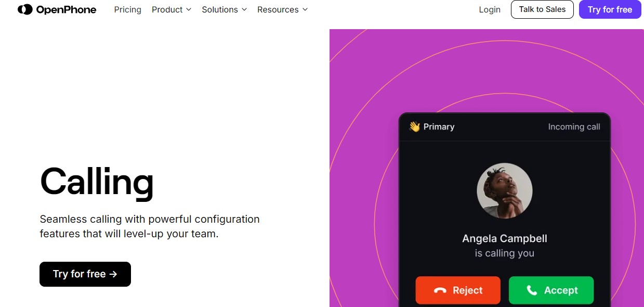The image size is (644, 307).
Task: Click the hang-up phone icon on Reject
Action: point(440,290)
